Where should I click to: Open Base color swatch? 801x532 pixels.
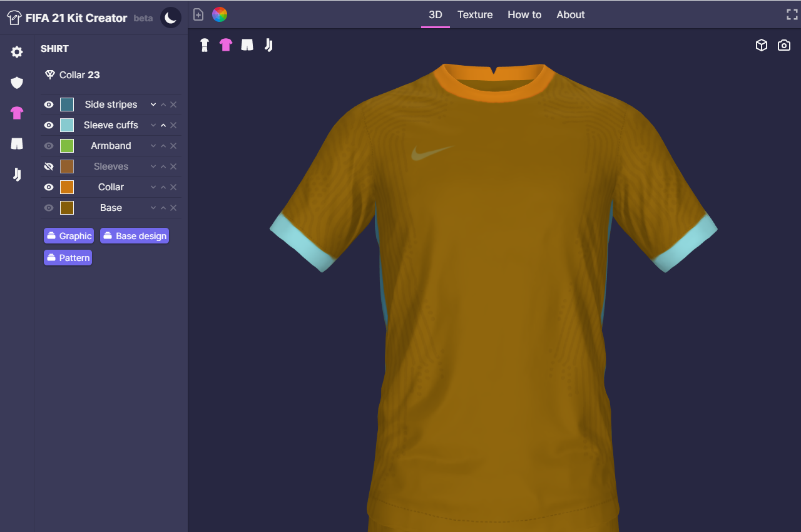[x=67, y=208]
